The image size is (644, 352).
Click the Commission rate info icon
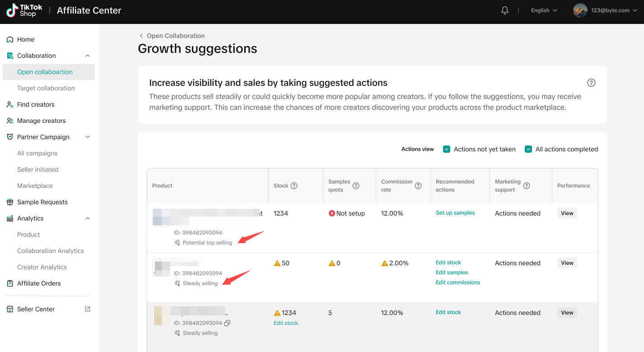click(418, 186)
